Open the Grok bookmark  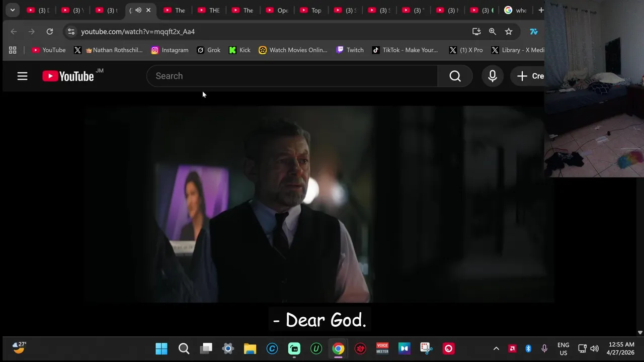click(x=209, y=50)
